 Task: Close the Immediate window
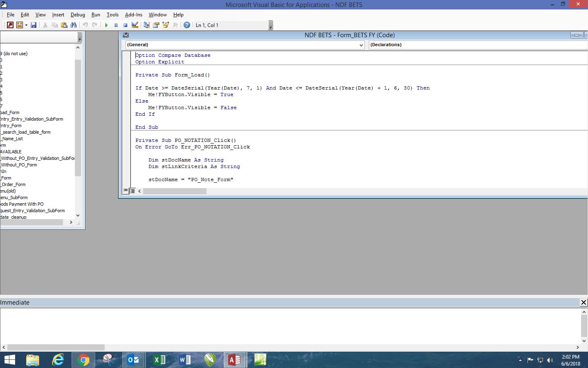[584, 303]
